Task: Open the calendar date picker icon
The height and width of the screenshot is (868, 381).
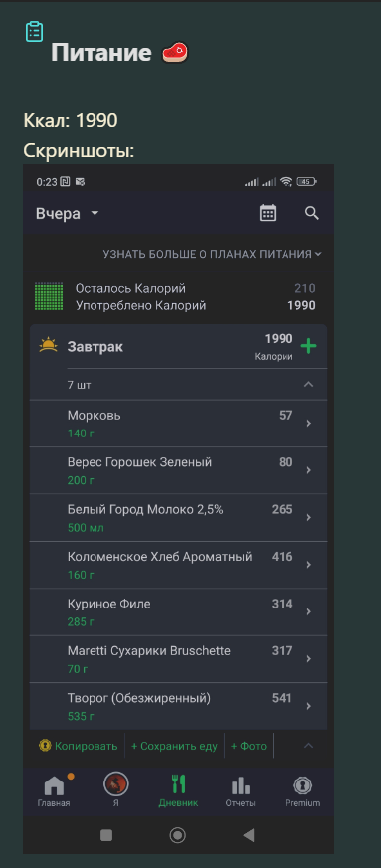Action: click(x=268, y=213)
